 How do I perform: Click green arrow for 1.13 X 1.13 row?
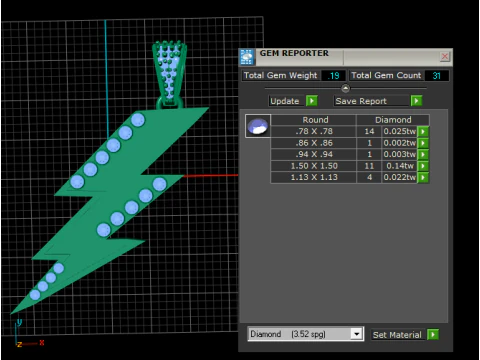click(x=423, y=177)
